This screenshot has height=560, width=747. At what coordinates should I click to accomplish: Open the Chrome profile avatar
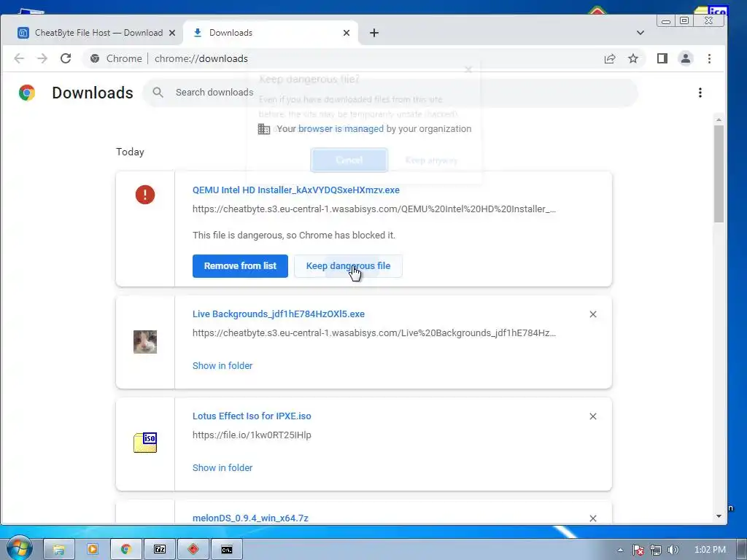[686, 58]
